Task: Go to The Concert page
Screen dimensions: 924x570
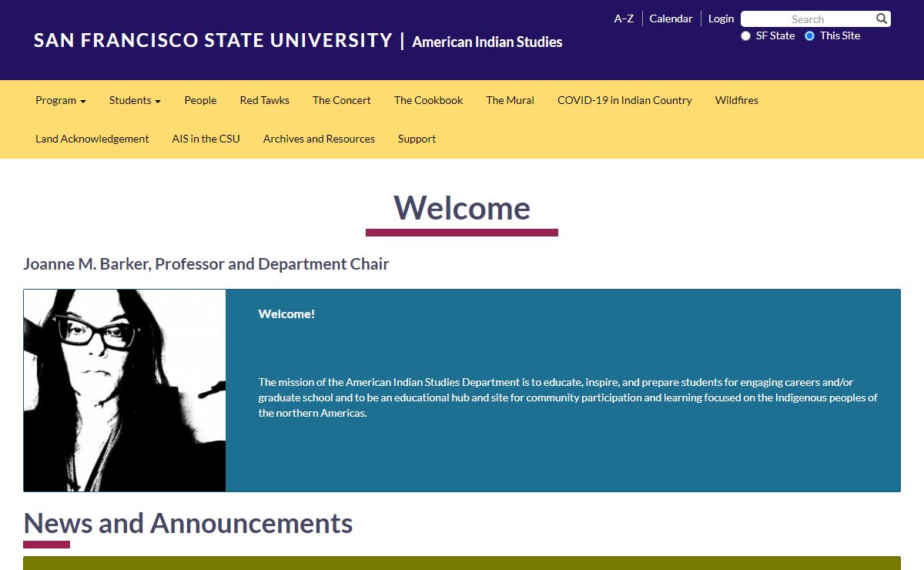Action: tap(342, 100)
